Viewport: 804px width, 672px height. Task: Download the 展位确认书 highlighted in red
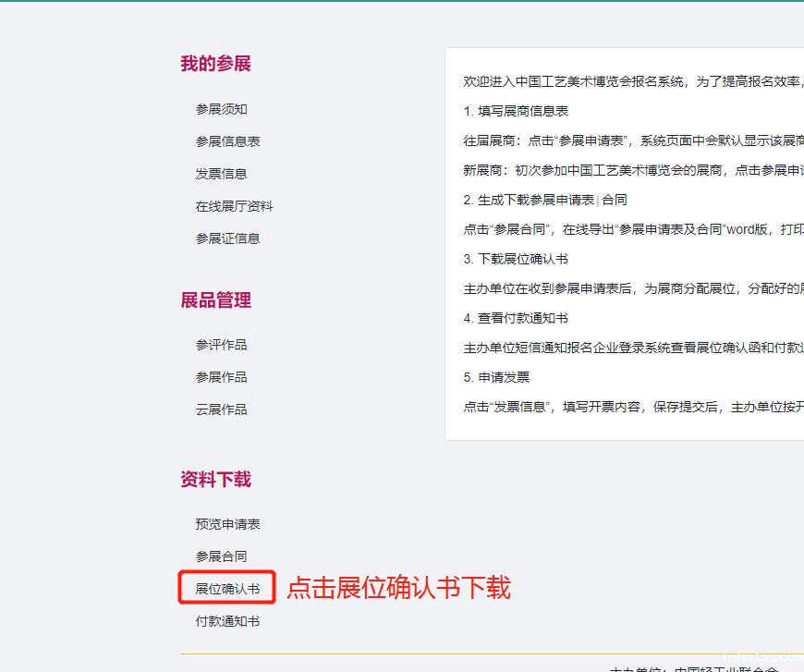(227, 589)
